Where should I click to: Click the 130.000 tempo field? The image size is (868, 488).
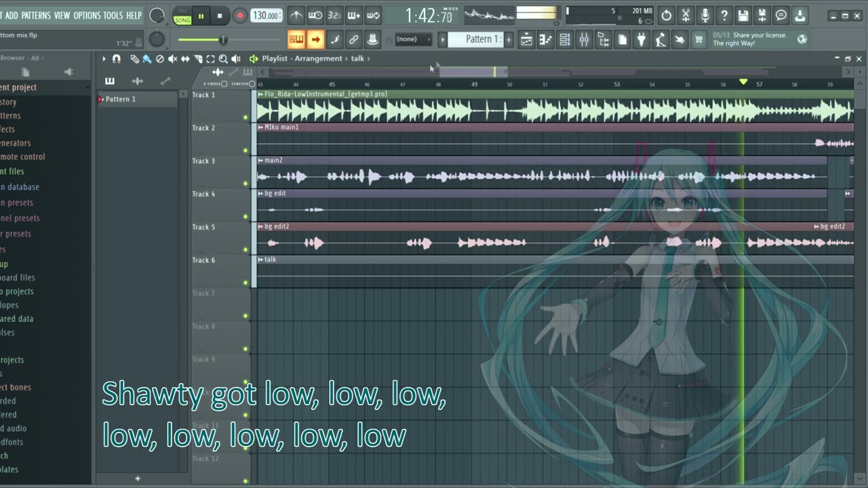tap(267, 16)
